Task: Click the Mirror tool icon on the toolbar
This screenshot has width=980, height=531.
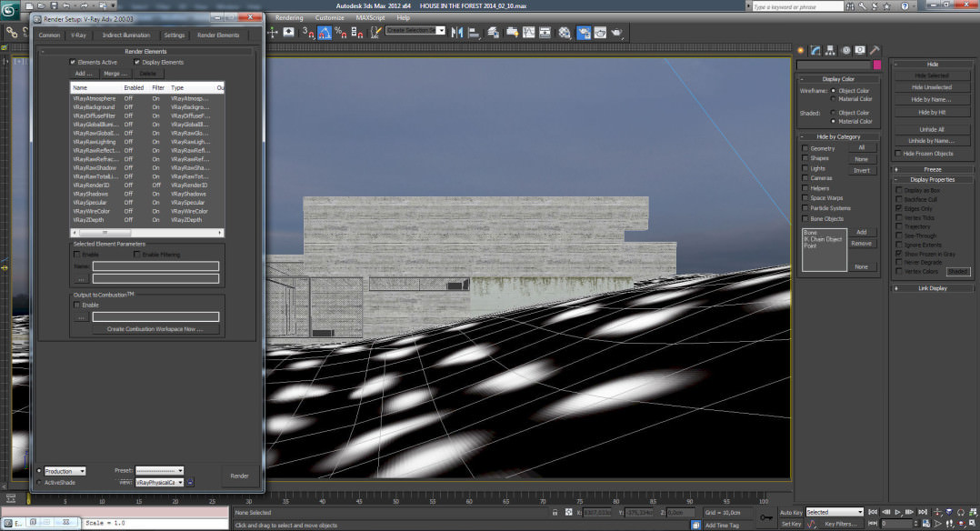Action: (x=457, y=31)
